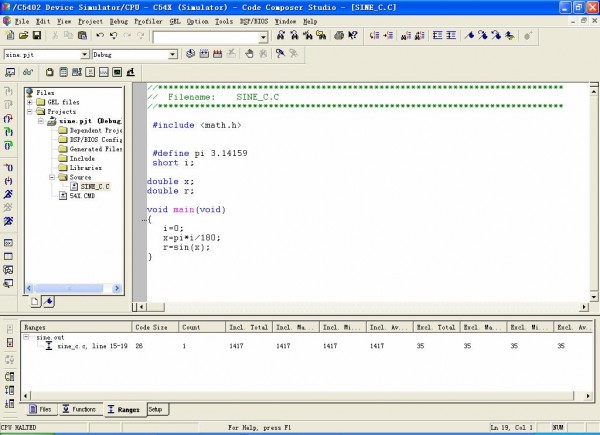Expand the GEL files tree node
Viewport: 600px width, 435px height.
tap(29, 102)
